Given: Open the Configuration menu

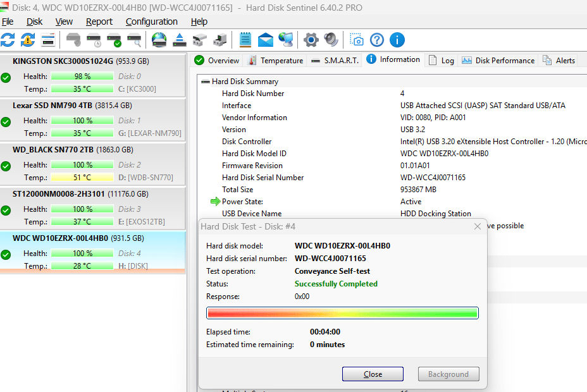Looking at the screenshot, I should tap(152, 21).
